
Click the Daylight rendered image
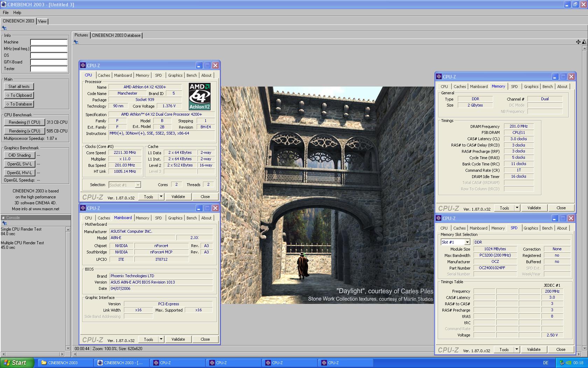[327, 195]
